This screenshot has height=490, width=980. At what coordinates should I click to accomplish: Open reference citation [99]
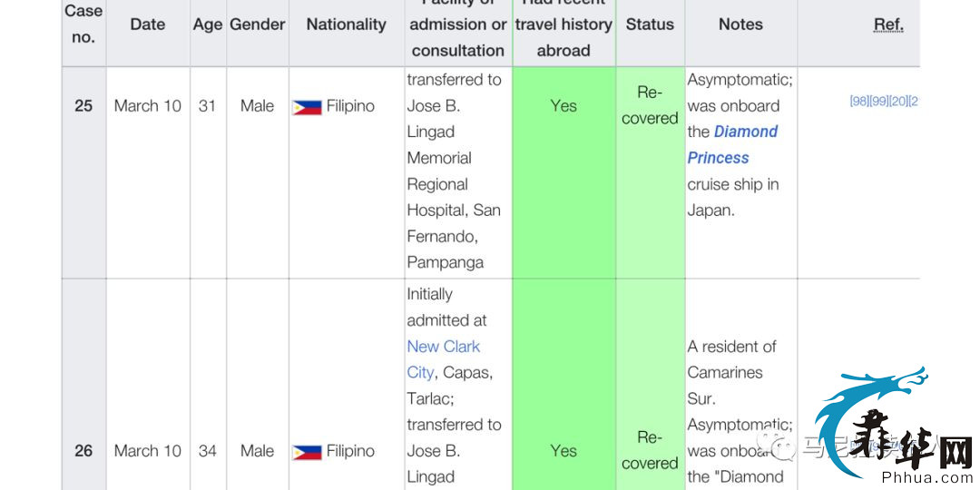(878, 102)
